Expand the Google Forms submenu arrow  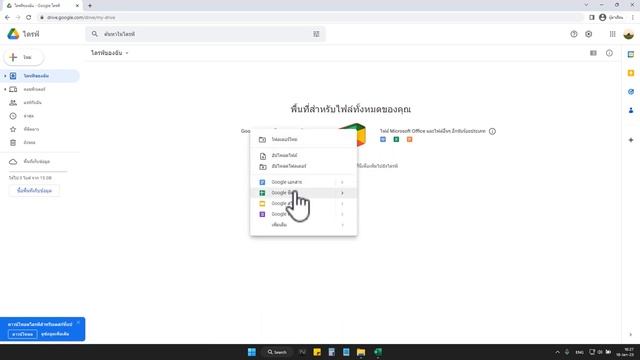click(x=342, y=214)
